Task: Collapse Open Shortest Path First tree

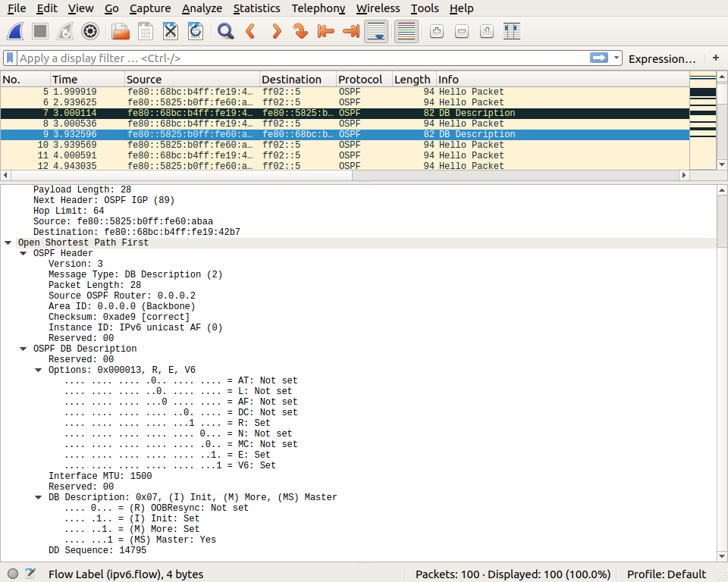Action: [x=8, y=242]
